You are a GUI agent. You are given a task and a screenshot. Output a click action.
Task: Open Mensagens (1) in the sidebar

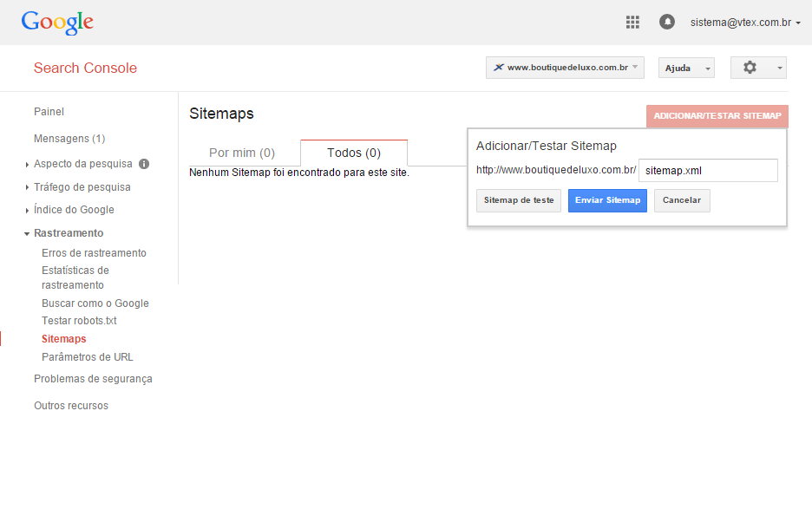click(69, 139)
